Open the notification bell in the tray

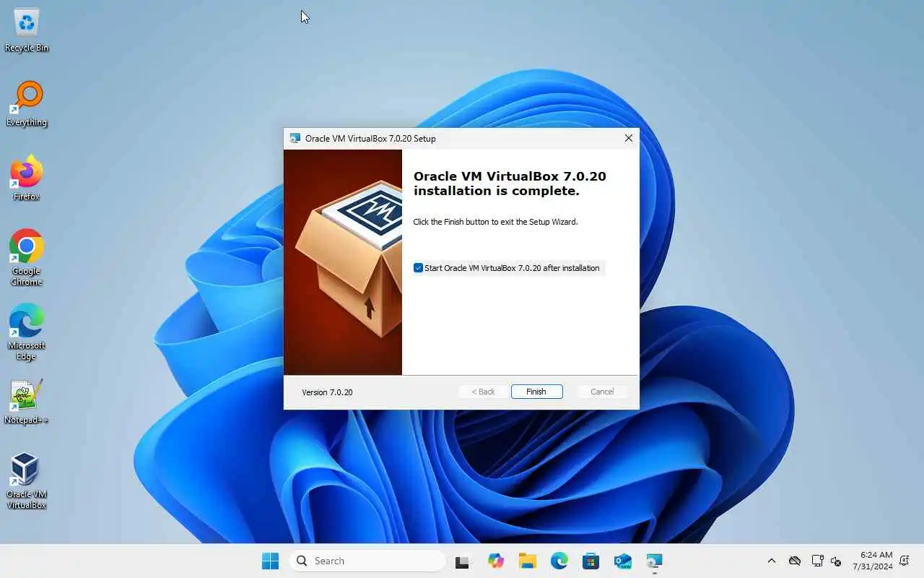pyautogui.click(x=905, y=561)
